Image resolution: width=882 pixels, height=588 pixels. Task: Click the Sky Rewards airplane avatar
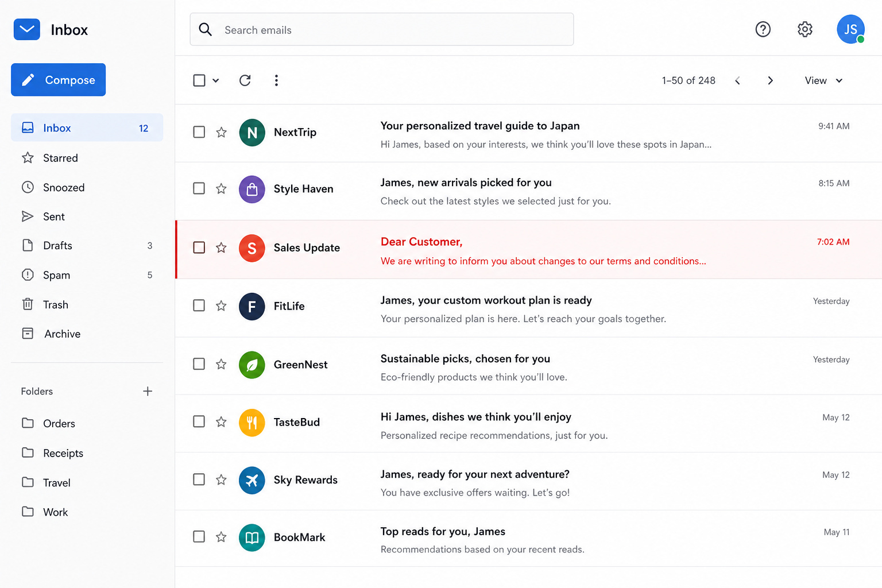point(252,480)
